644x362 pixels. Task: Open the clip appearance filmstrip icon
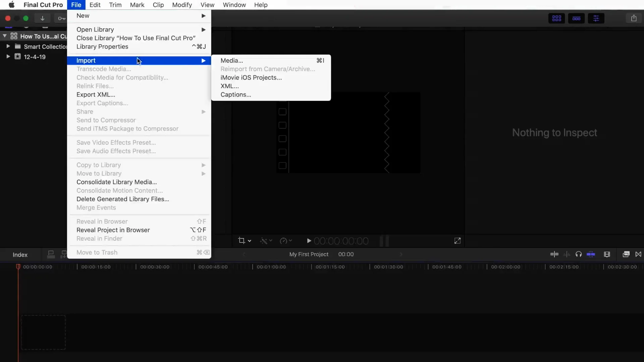607,254
